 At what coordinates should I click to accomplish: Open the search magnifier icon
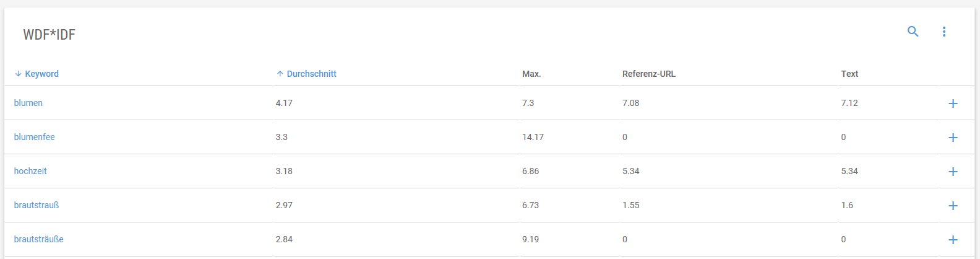913,32
